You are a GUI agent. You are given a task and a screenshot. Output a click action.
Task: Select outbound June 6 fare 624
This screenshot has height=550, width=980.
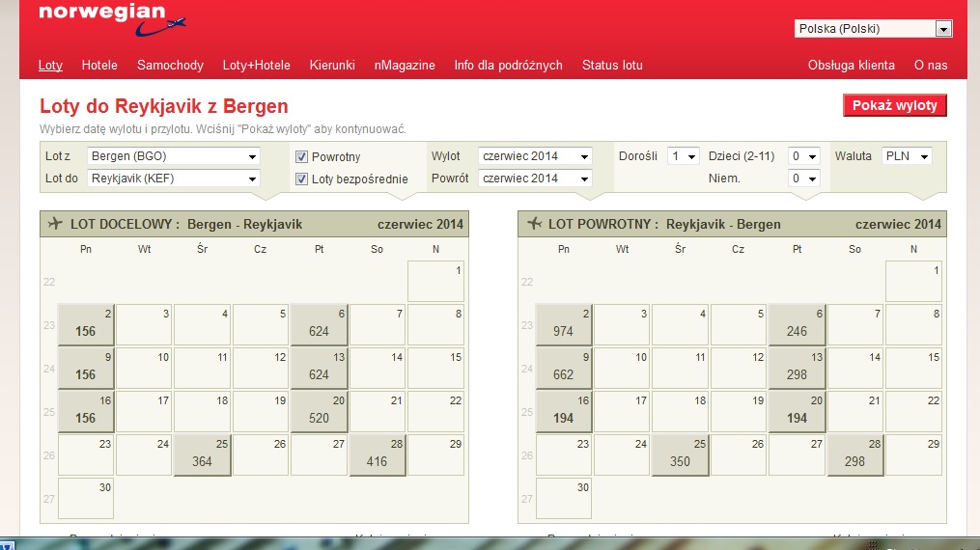pos(319,324)
